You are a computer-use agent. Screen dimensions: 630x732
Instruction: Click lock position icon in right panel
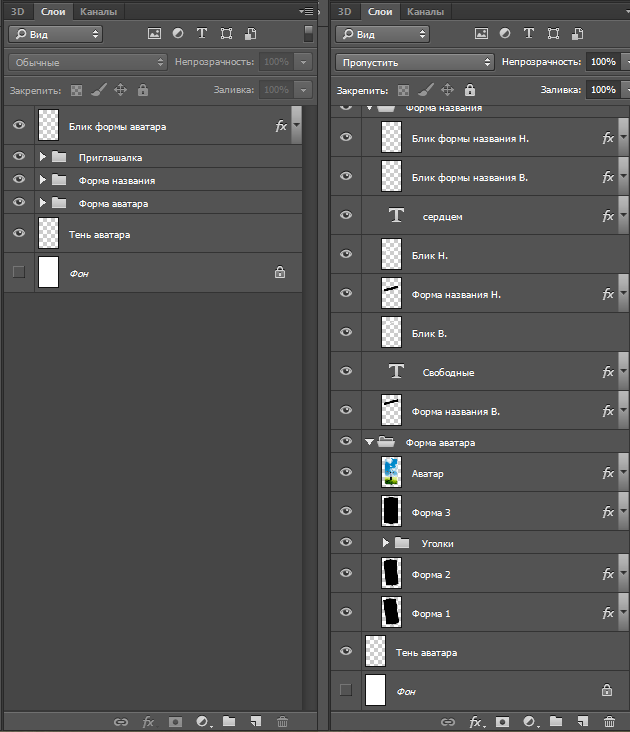click(447, 90)
